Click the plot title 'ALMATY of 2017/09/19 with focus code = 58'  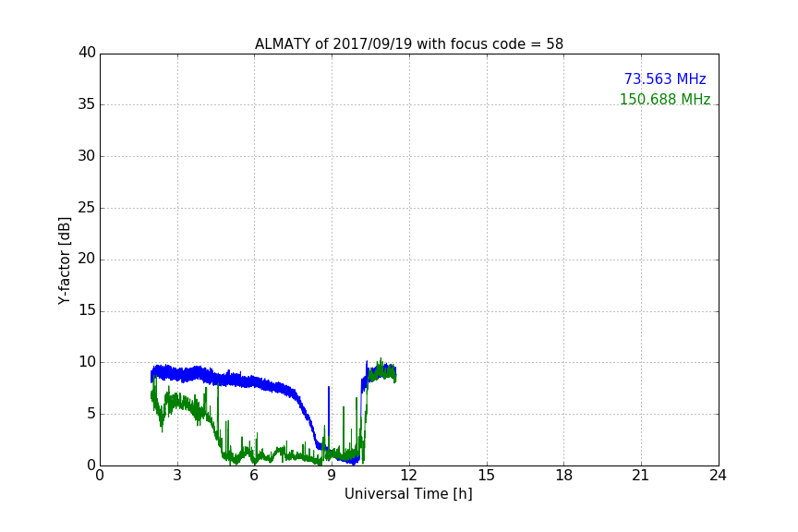point(408,44)
